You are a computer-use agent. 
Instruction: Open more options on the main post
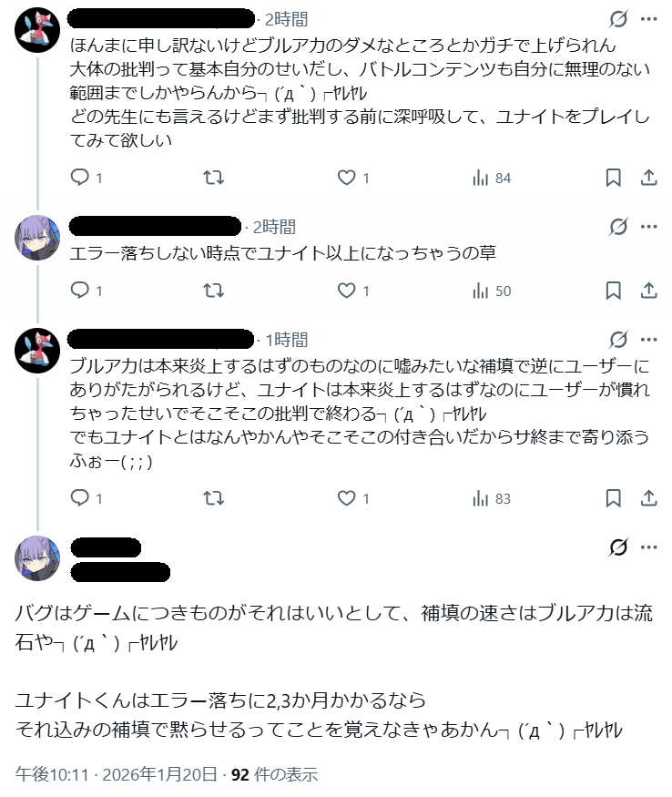pos(648,547)
